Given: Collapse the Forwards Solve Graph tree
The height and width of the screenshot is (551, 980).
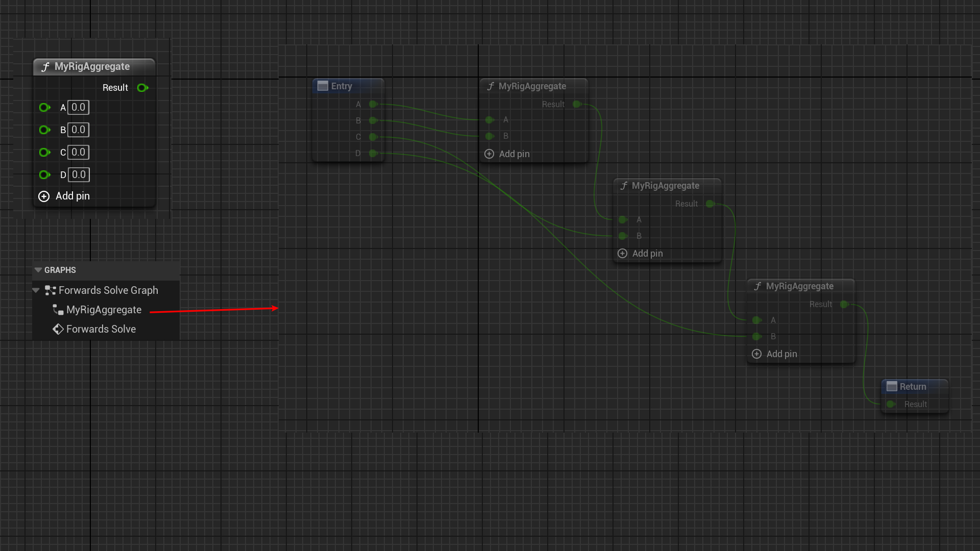Looking at the screenshot, I should (36, 290).
